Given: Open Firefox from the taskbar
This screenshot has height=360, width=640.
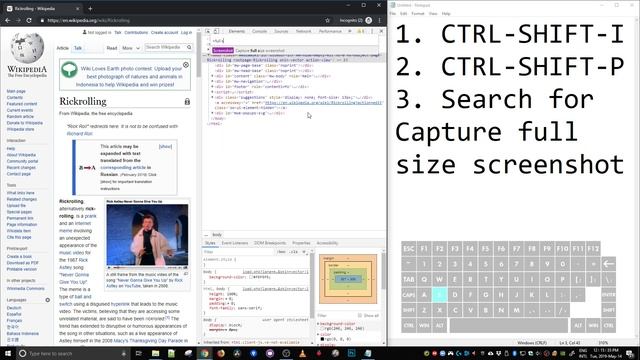Looking at the screenshot, I should (x=221, y=353).
